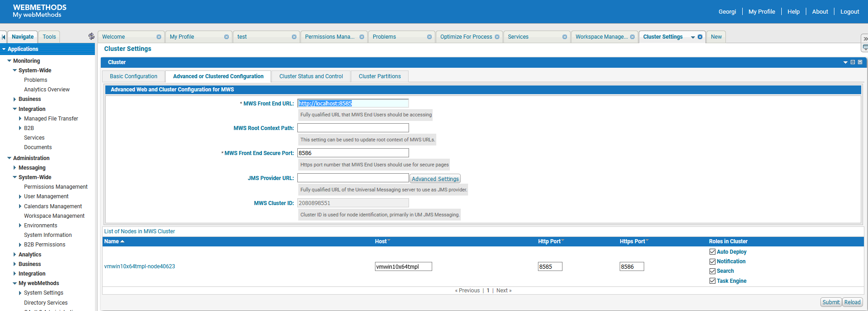Open My Profile in the header
The height and width of the screenshot is (311, 868).
click(762, 12)
